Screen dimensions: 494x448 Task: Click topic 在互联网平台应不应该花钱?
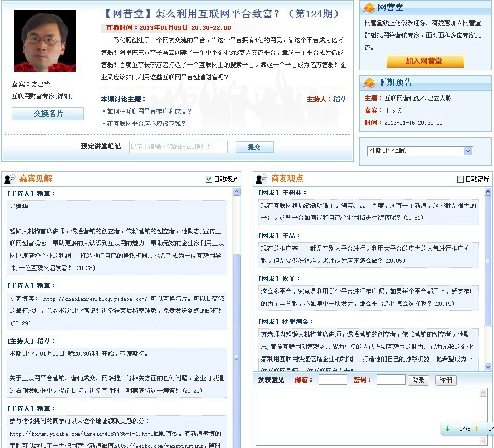(x=146, y=124)
